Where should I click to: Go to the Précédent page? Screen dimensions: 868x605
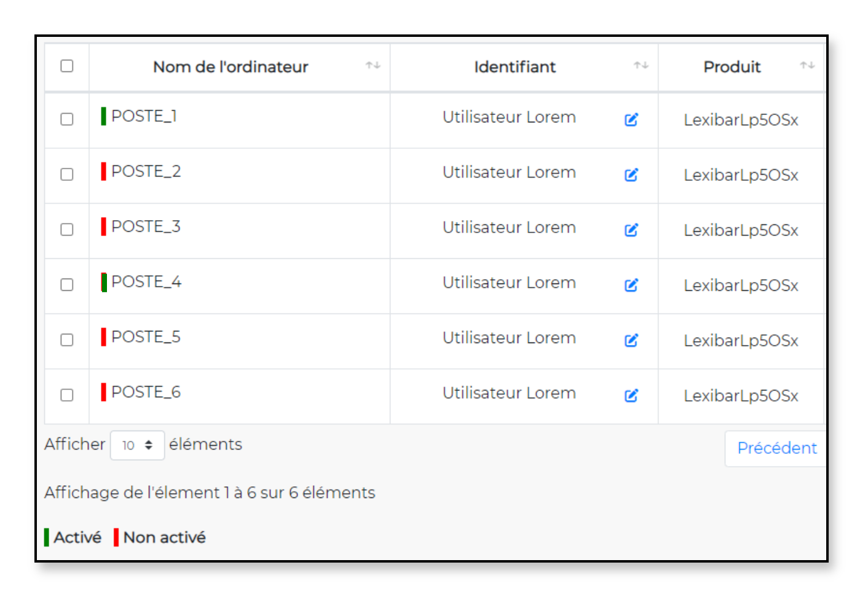(777, 448)
